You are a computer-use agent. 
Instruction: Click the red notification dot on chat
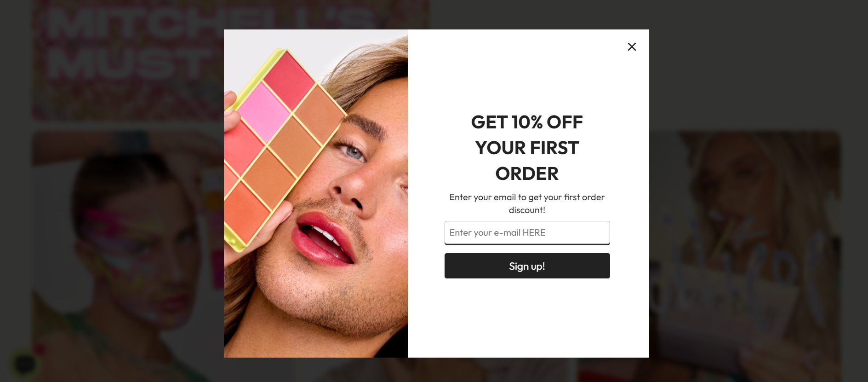pyautogui.click(x=40, y=349)
